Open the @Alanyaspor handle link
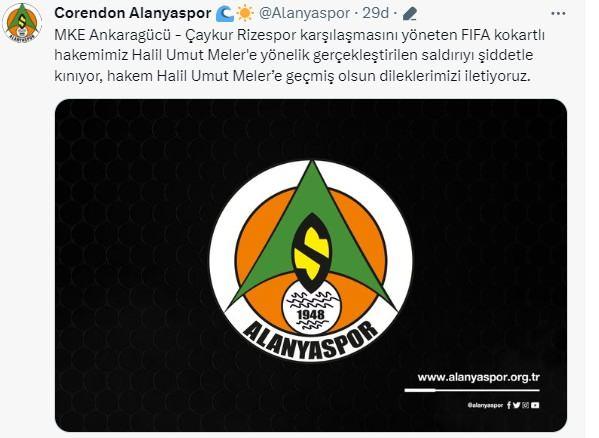Viewport: 599px width, 438px height. point(304,13)
